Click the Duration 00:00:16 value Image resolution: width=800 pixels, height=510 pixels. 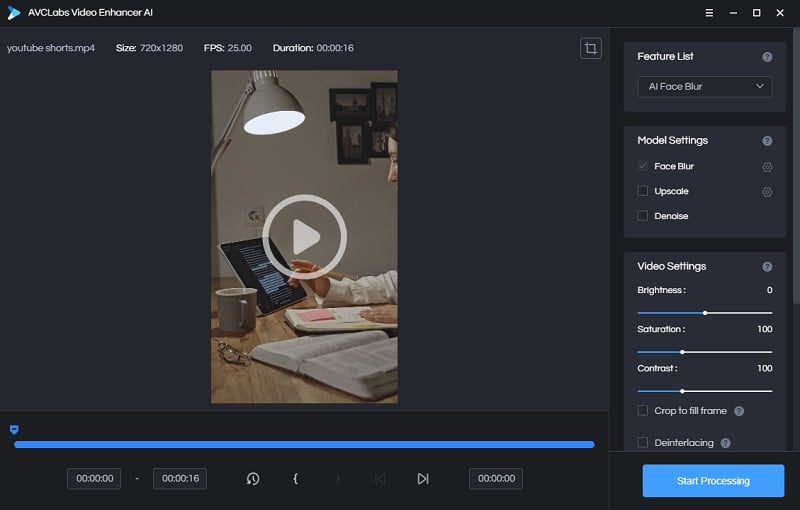[x=335, y=48]
